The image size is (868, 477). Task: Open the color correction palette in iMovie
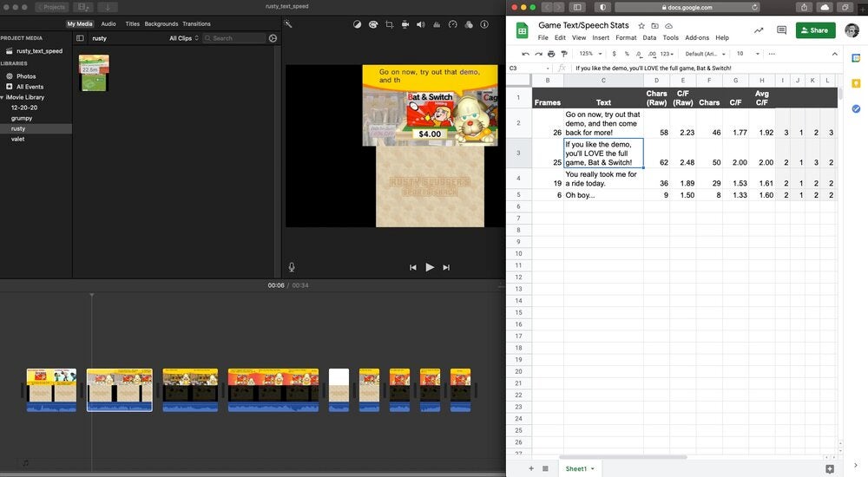click(x=373, y=24)
